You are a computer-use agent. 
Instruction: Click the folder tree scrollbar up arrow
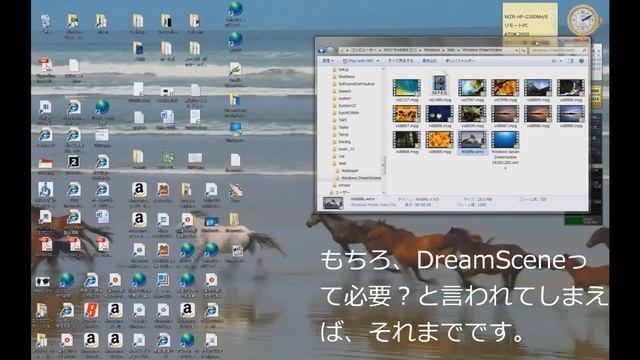coord(384,69)
